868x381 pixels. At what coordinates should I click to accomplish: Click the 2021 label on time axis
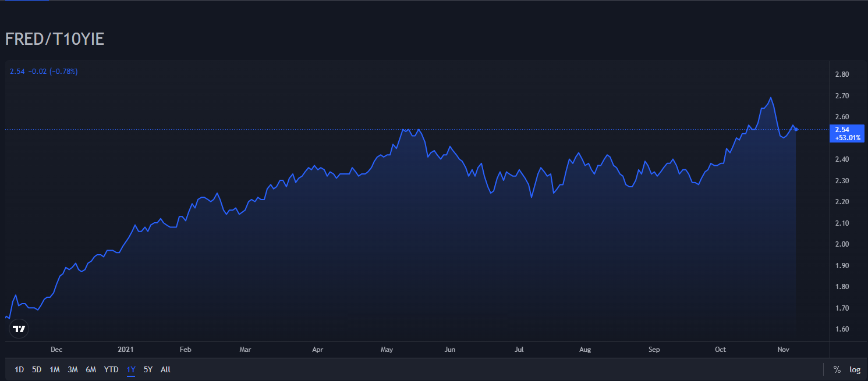pos(126,350)
